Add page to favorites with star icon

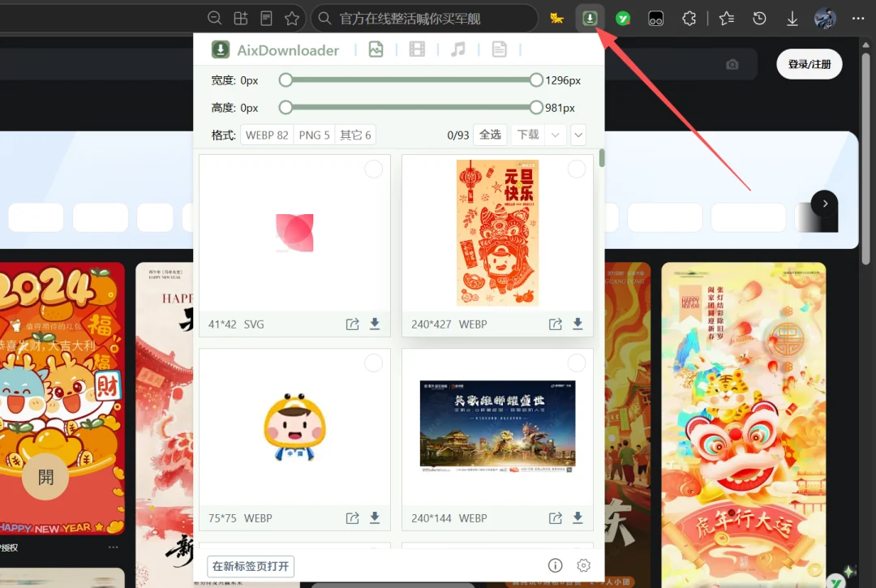tap(292, 19)
